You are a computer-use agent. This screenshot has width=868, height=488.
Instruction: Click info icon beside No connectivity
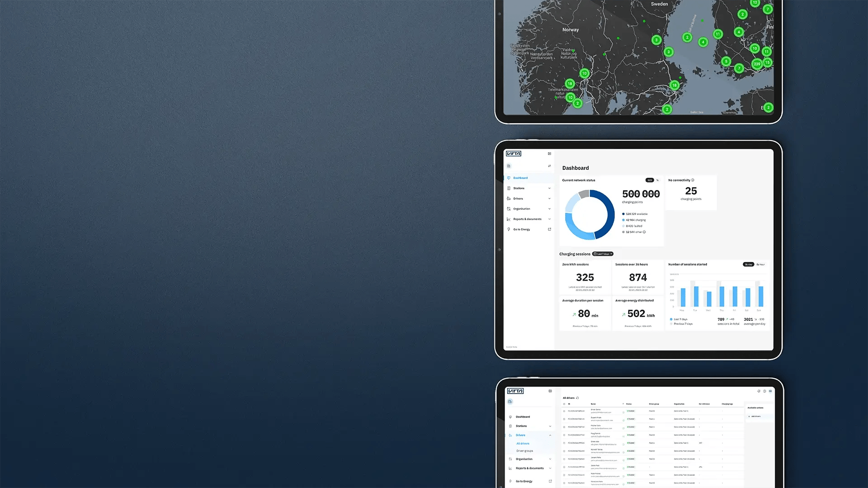point(693,180)
